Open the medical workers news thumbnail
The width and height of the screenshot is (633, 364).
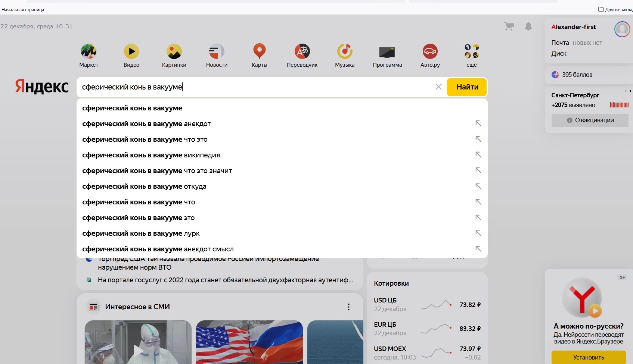click(138, 342)
